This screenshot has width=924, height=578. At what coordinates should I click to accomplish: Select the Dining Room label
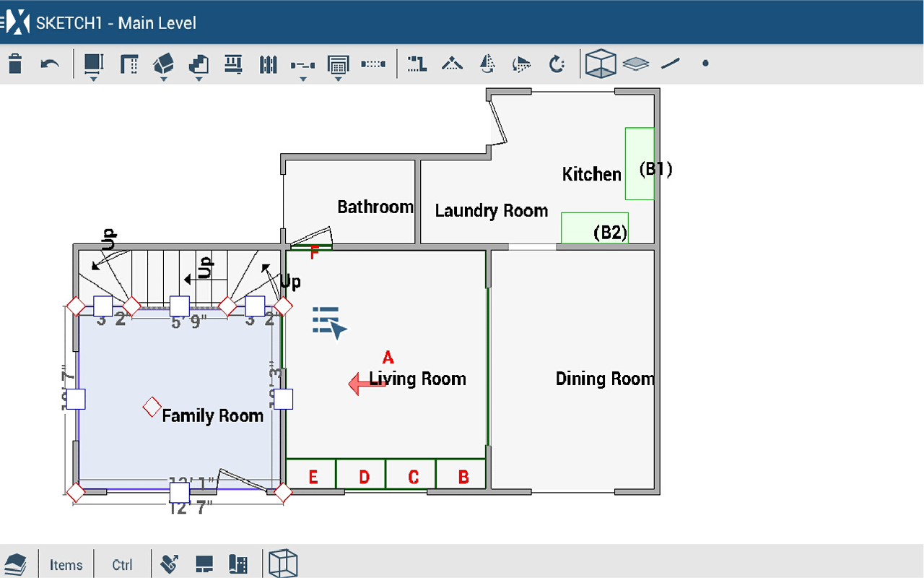[605, 379]
